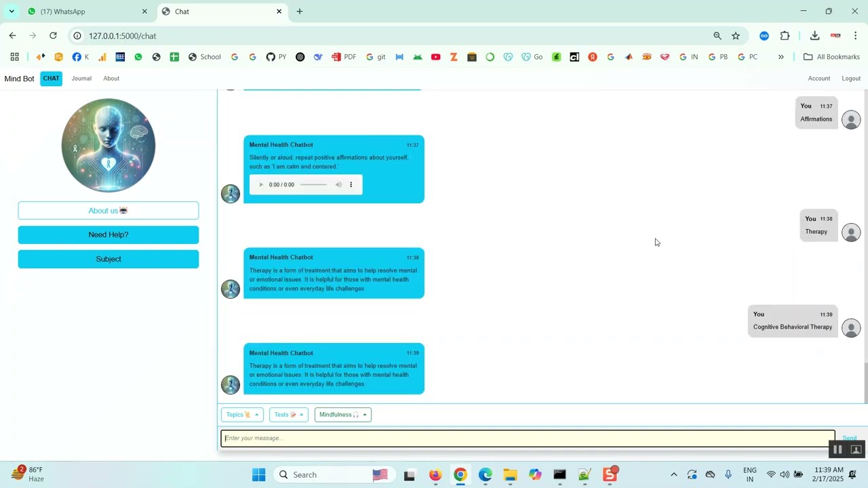Click the user avatar next to Affirmations message
The height and width of the screenshot is (488, 868).
[851, 120]
